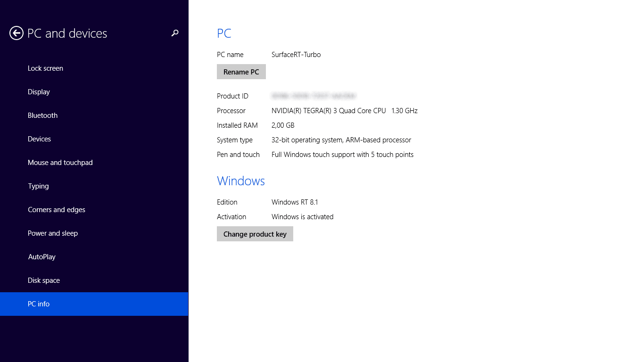Viewport: 644px width, 362px height.
Task: Open Mouse and touchpad settings
Action: pos(60,162)
